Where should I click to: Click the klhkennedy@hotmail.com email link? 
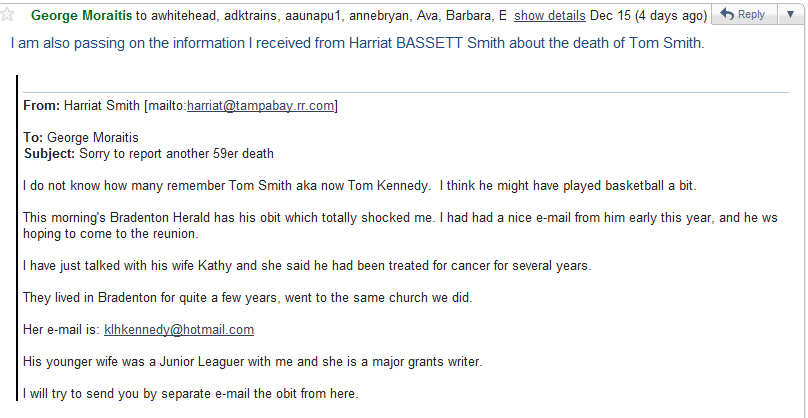(x=179, y=329)
